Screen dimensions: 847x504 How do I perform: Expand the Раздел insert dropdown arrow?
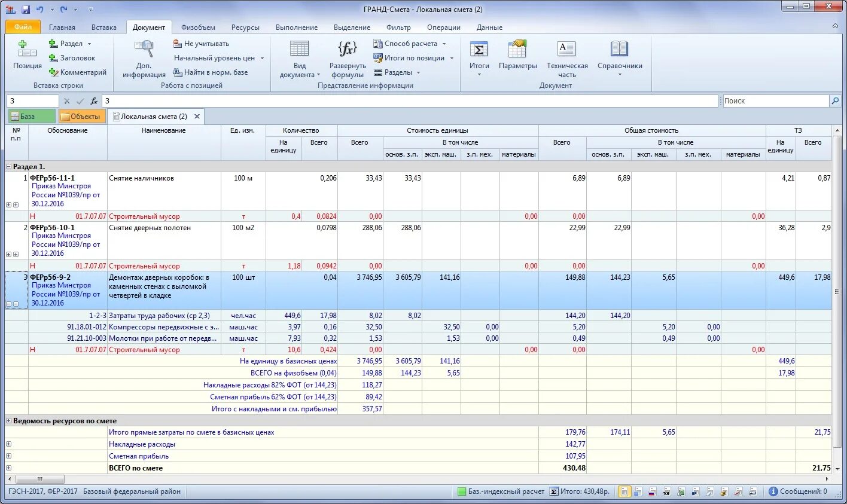(90, 44)
